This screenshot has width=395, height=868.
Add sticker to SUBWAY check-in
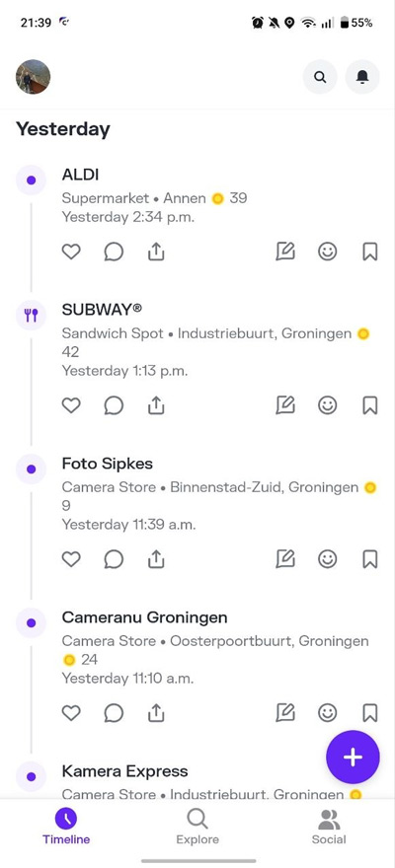tap(328, 406)
